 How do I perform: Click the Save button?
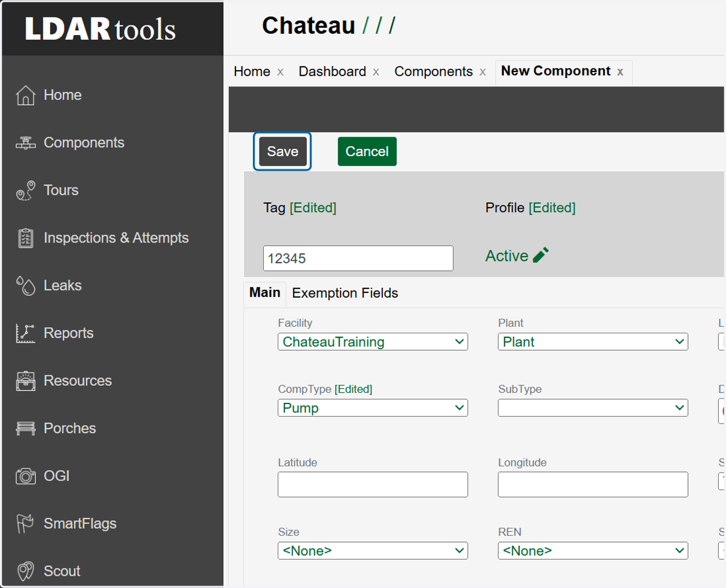pyautogui.click(x=283, y=151)
